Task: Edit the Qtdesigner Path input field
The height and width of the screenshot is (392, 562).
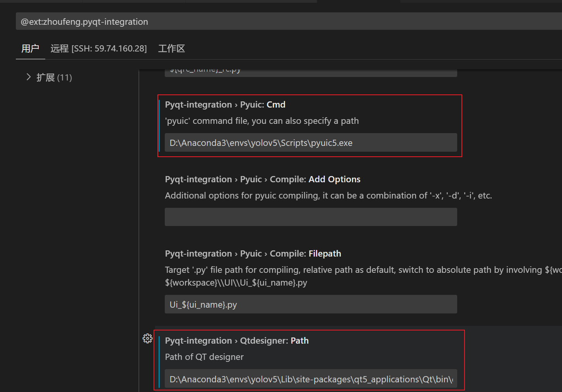Action: coord(311,379)
